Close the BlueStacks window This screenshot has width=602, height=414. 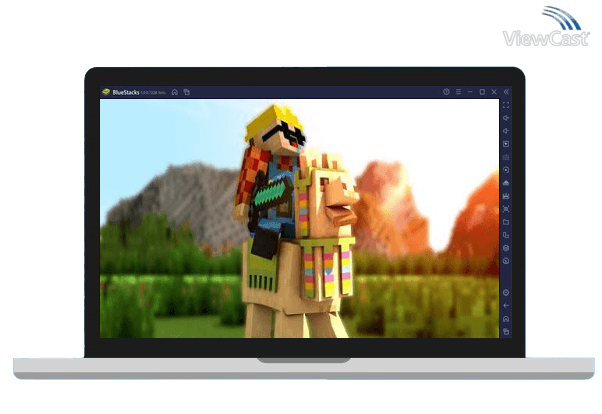(x=494, y=92)
